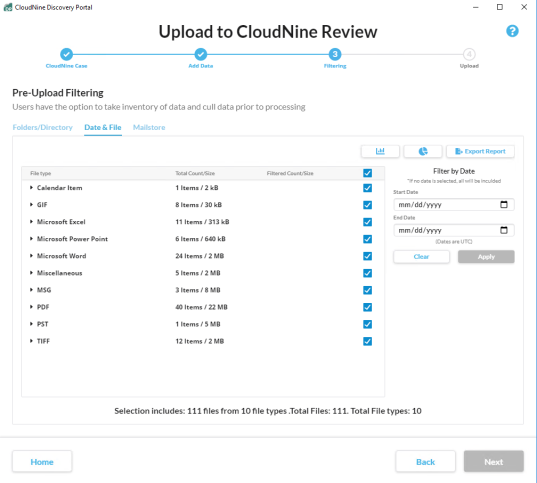Click the Apply date filter button
The height and width of the screenshot is (483, 537).
coord(486,257)
